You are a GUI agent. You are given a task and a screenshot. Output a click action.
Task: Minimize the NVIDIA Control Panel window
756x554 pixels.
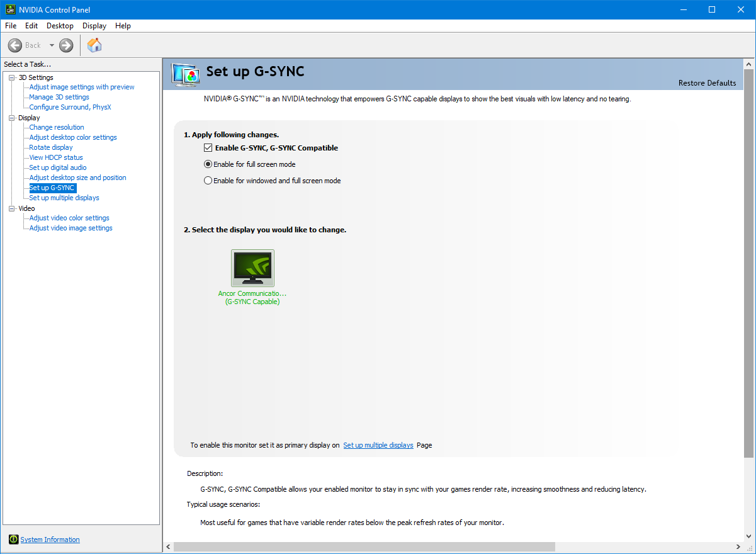point(683,9)
